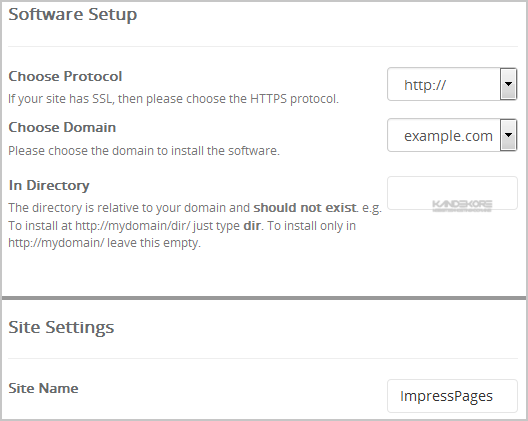Open the http:// protocol dropdown arrow
This screenshot has height=421, width=528.
(508, 84)
